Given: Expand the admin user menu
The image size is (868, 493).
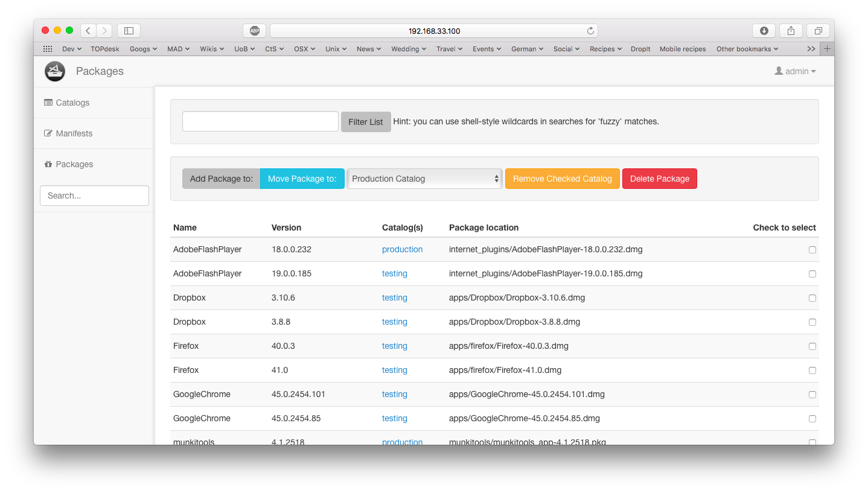Looking at the screenshot, I should 796,71.
